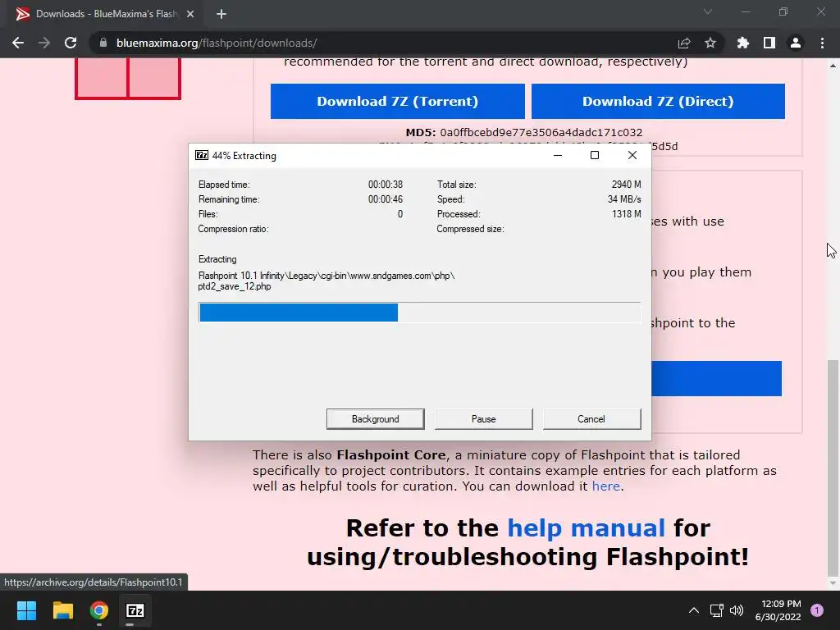Open the network tray icon
The width and height of the screenshot is (840, 630).
tap(716, 610)
